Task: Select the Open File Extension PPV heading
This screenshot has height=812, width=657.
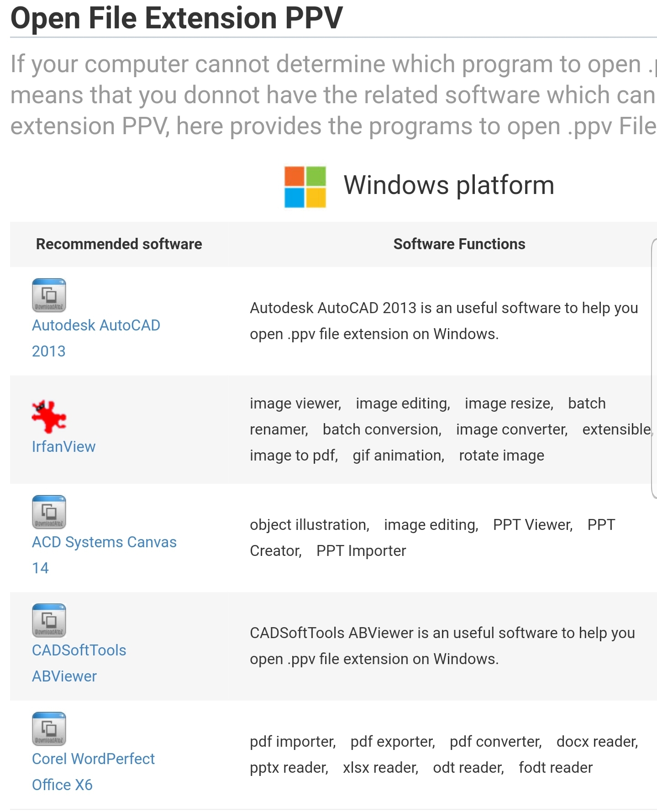Action: pos(176,18)
